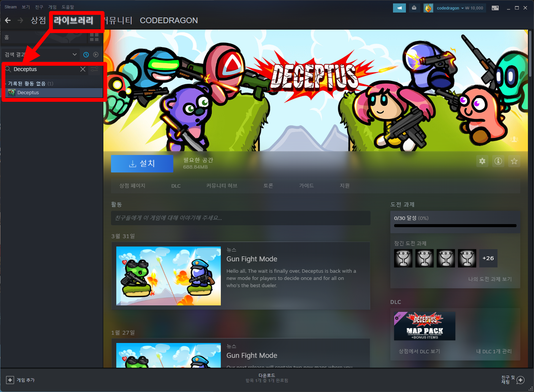Click the Deceptus game icon in list
The width and height of the screenshot is (534, 392).
click(12, 93)
